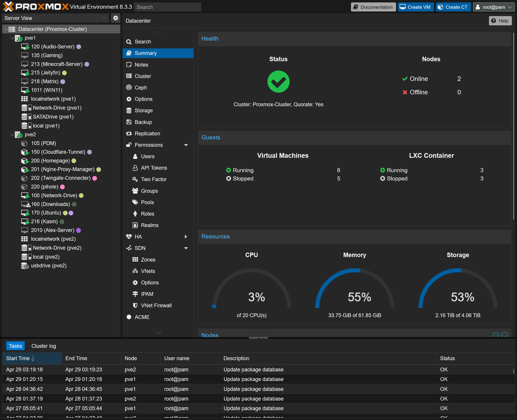The image size is (517, 420).
Task: Click the IPAM signpost icon
Action: click(135, 294)
